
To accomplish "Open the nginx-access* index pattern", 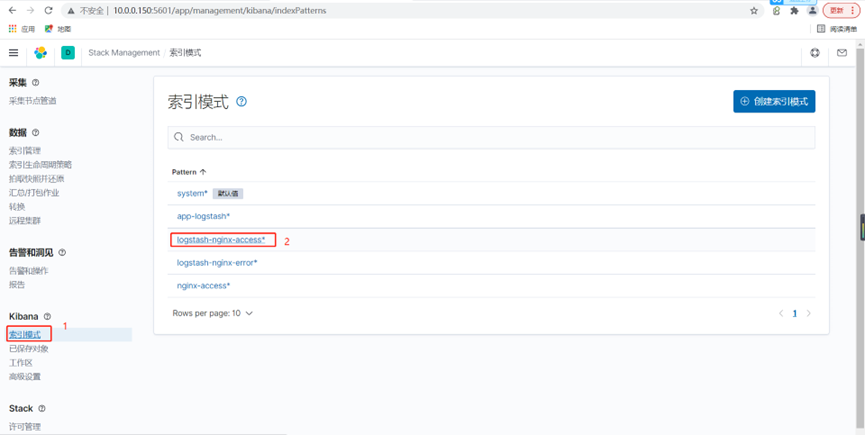I will tap(203, 286).
